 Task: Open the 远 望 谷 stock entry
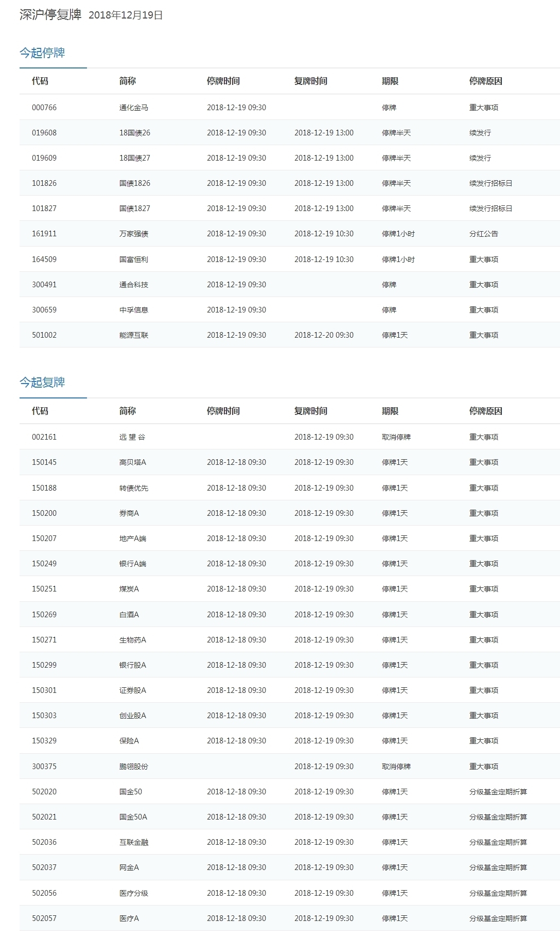(132, 437)
